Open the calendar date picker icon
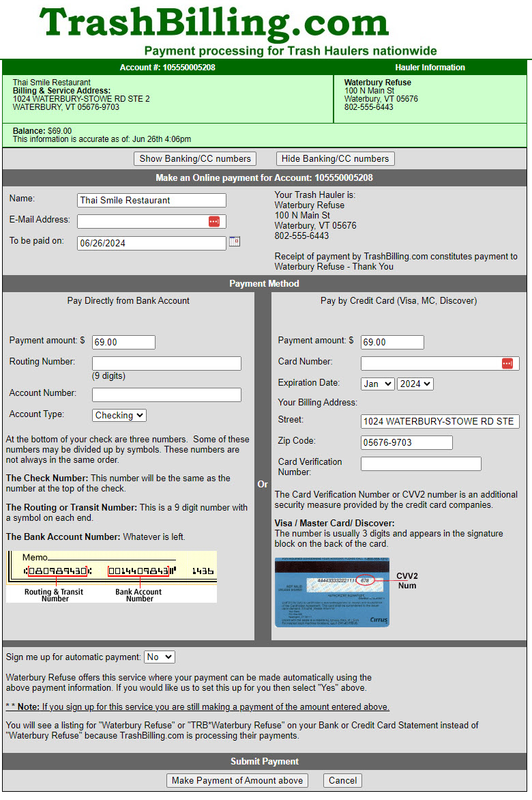 pos(235,242)
